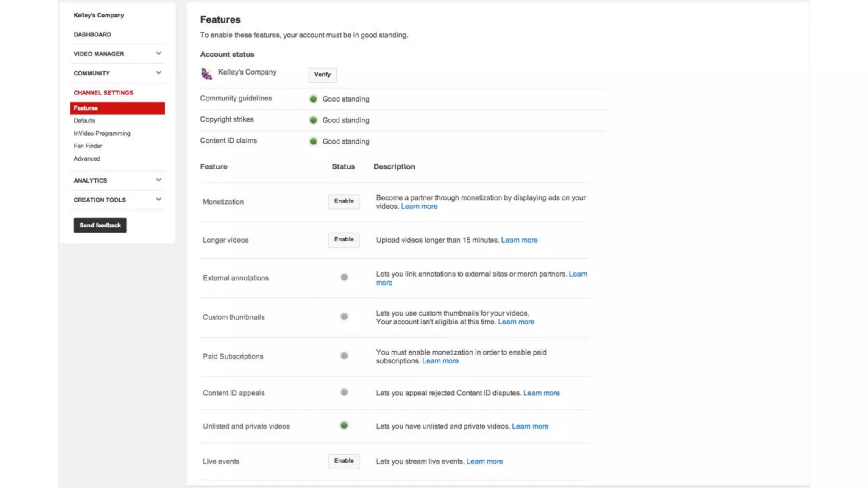Viewport: 868px width, 488px height.
Task: Click green Community guidelines status dot
Action: [313, 99]
